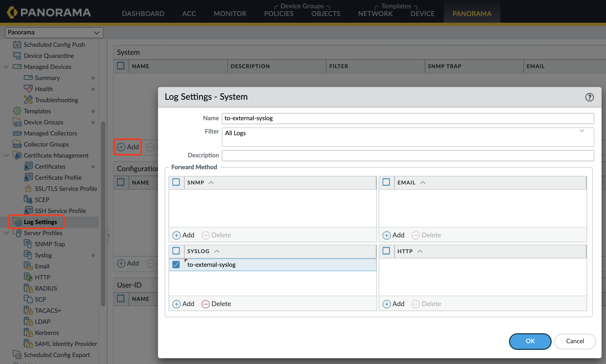Click the Name input field for log setting
Image resolution: width=606 pixels, height=364 pixels.
pos(407,118)
